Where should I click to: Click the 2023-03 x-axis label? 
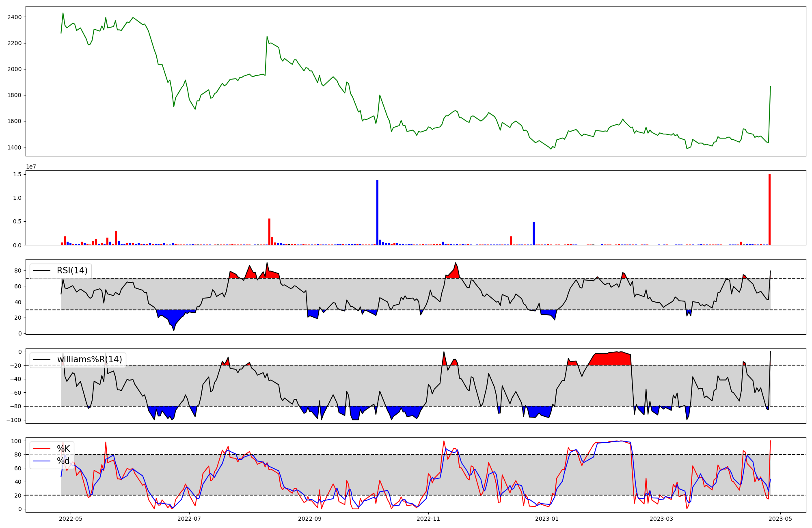pos(662,519)
